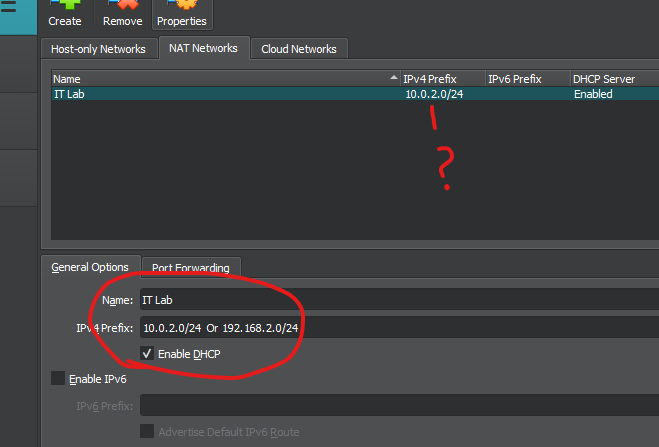659x447 pixels.
Task: Toggle the Enable DHCP checkbox
Action: click(147, 354)
